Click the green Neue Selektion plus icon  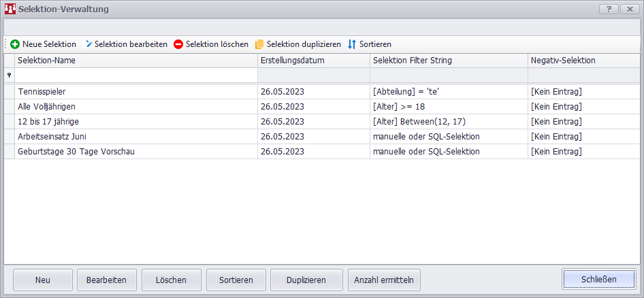click(15, 44)
